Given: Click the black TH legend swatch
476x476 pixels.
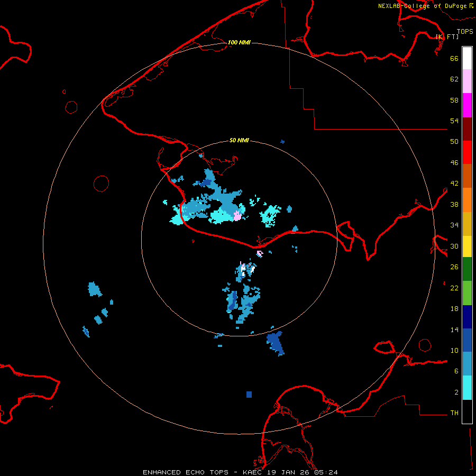Looking at the screenshot, I should click(467, 411).
